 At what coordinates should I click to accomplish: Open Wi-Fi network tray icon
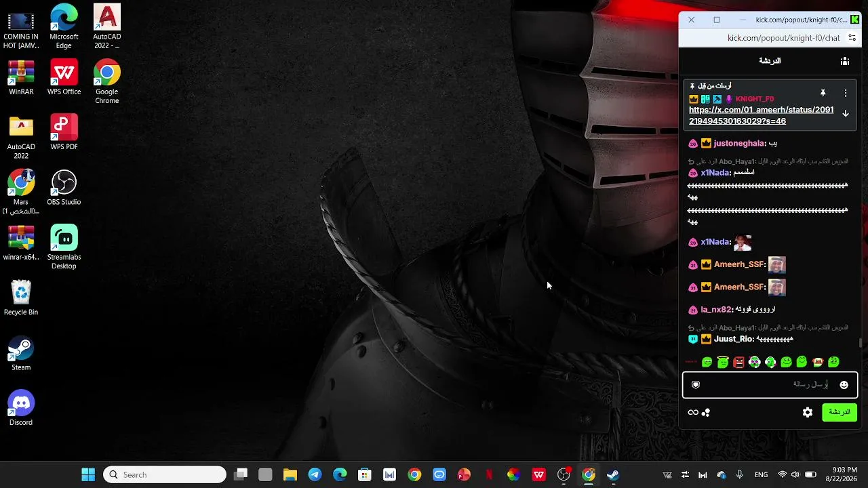783,474
